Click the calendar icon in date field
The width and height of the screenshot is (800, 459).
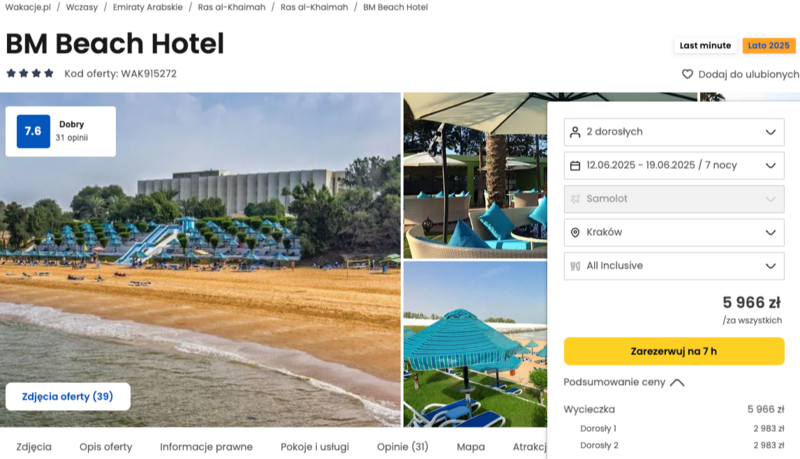pyautogui.click(x=575, y=166)
